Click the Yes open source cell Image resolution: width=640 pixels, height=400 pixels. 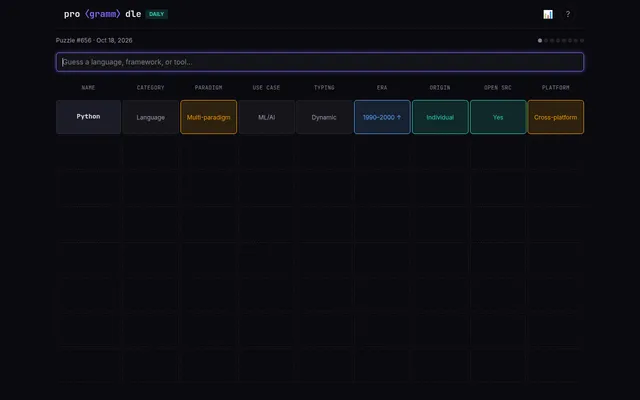point(498,117)
